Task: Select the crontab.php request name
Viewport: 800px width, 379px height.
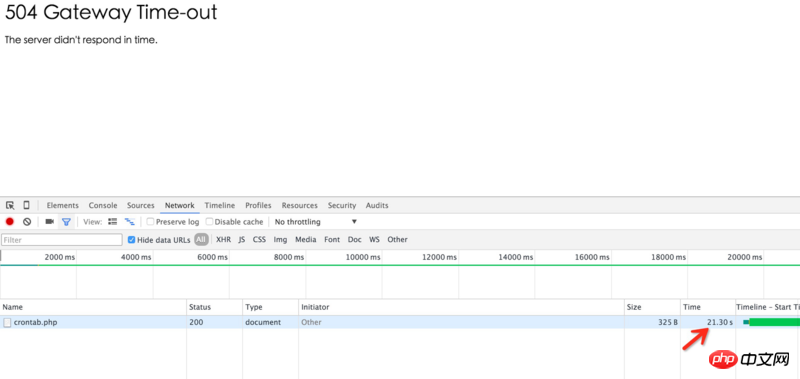Action: pyautogui.click(x=35, y=322)
